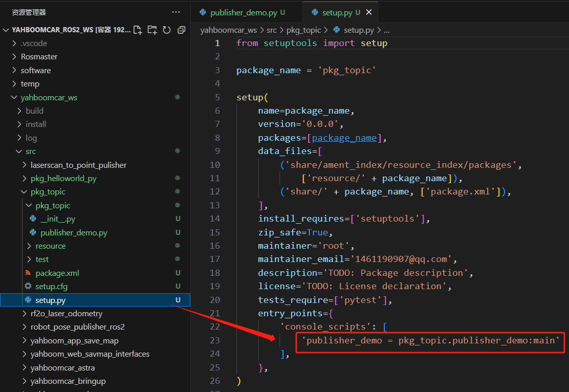Click the XML feed icon beside package.xml
Image resolution: width=569 pixels, height=392 pixels.
click(x=28, y=273)
